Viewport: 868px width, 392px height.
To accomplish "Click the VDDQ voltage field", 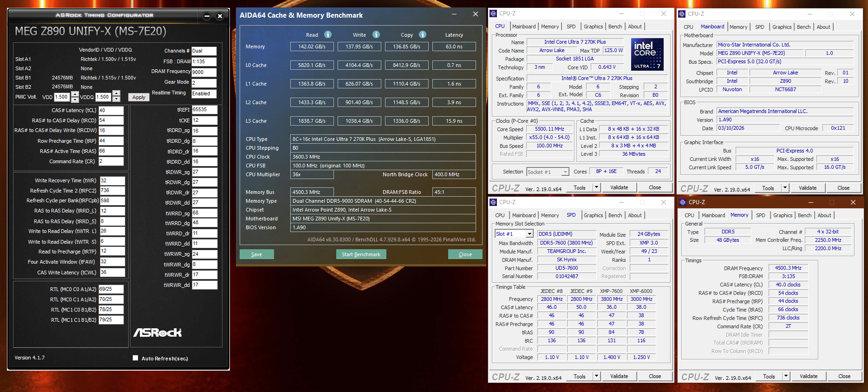I will coord(104,97).
